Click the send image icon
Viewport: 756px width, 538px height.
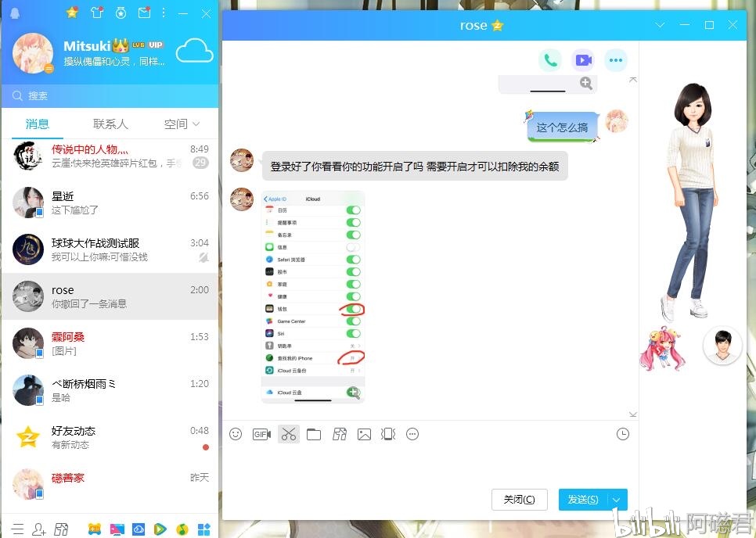tap(364, 434)
